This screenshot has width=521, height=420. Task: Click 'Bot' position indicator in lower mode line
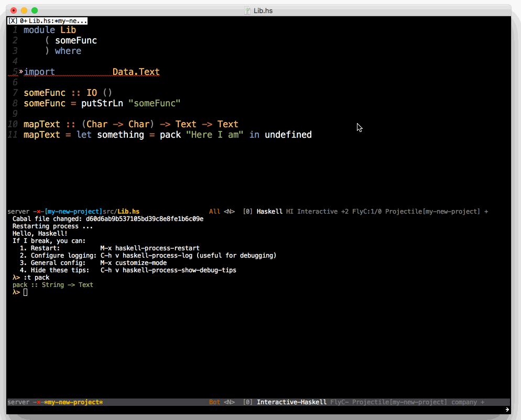[x=214, y=402]
